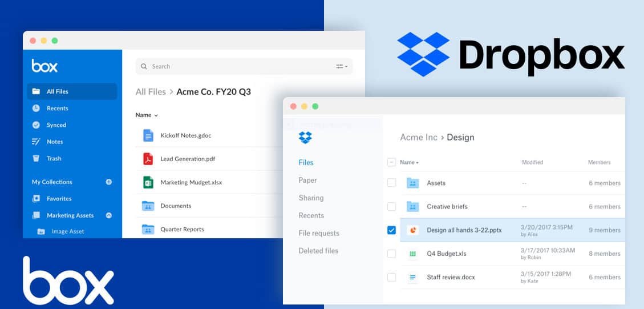Image resolution: width=644 pixels, height=309 pixels.
Task: Toggle the select-all checkbox in Dropbox header
Action: click(x=391, y=162)
